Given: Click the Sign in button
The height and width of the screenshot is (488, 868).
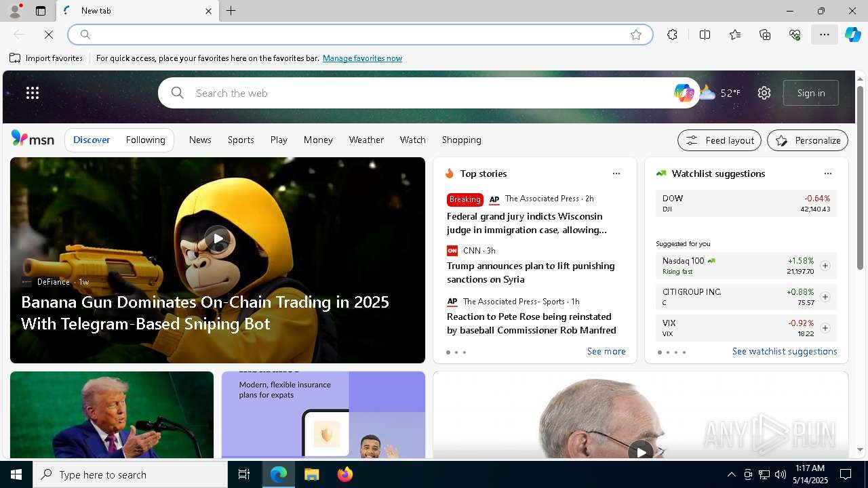Looking at the screenshot, I should click(811, 93).
